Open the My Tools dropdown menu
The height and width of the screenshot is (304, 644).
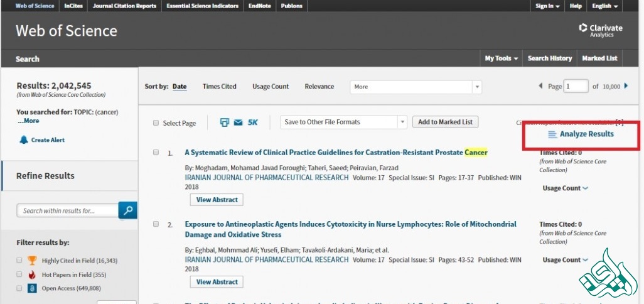[501, 58]
